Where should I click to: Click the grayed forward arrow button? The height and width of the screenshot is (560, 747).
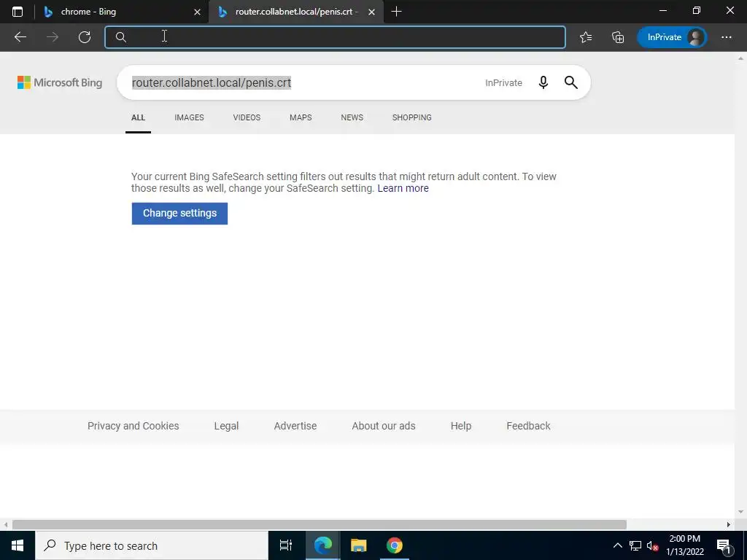(53, 37)
